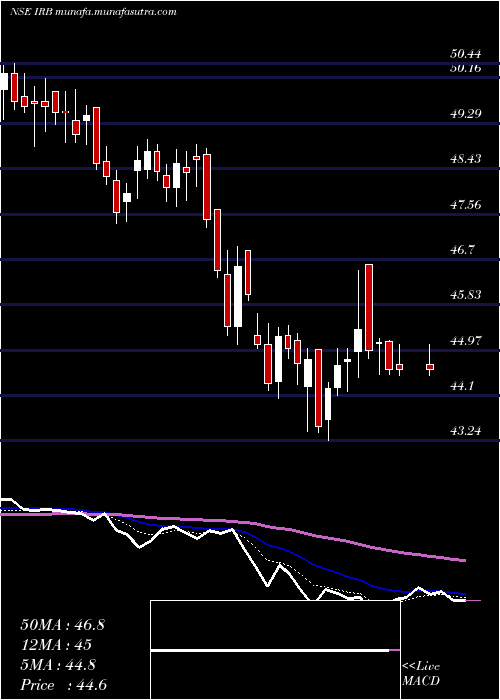The image size is (500, 700).
Task: Click the <<Live MACD label
Action: click(x=421, y=674)
